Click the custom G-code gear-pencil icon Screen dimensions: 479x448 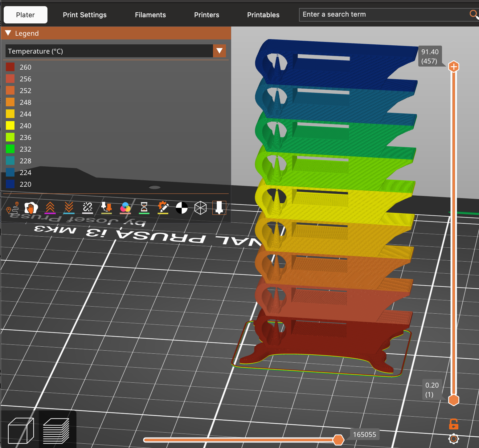pyautogui.click(x=163, y=208)
